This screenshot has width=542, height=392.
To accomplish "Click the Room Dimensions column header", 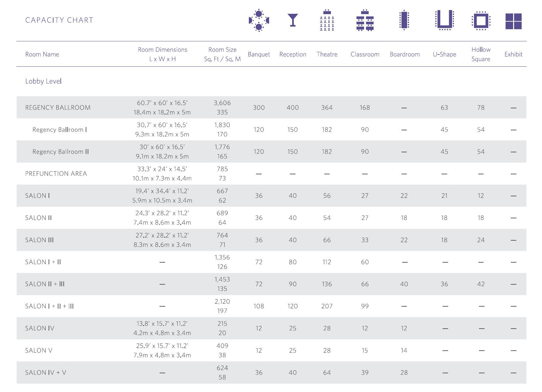I will [163, 54].
